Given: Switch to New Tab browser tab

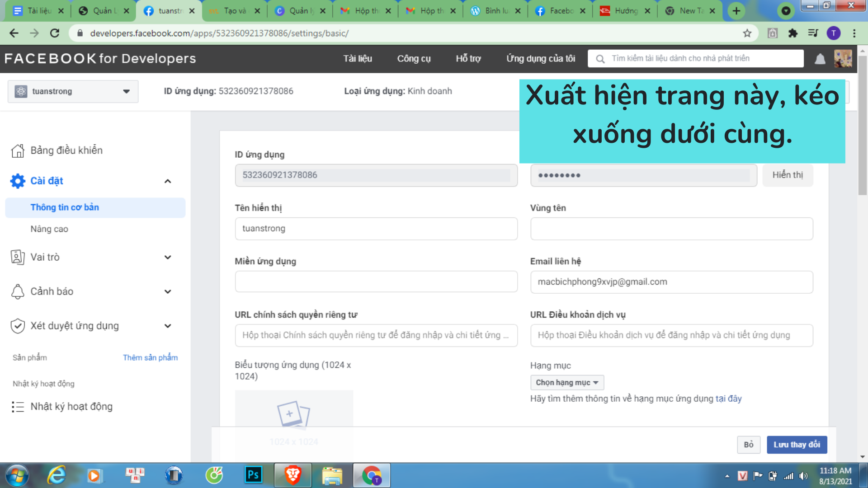Looking at the screenshot, I should (x=690, y=11).
